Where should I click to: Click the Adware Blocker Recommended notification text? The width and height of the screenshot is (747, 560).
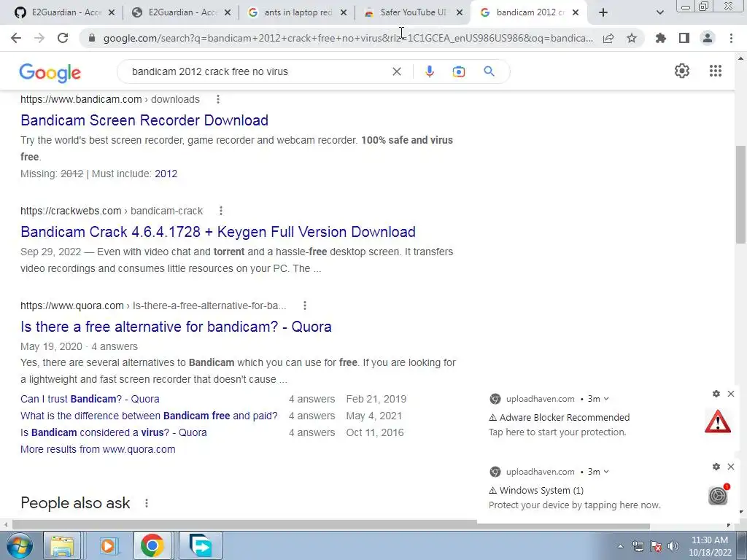coord(565,418)
